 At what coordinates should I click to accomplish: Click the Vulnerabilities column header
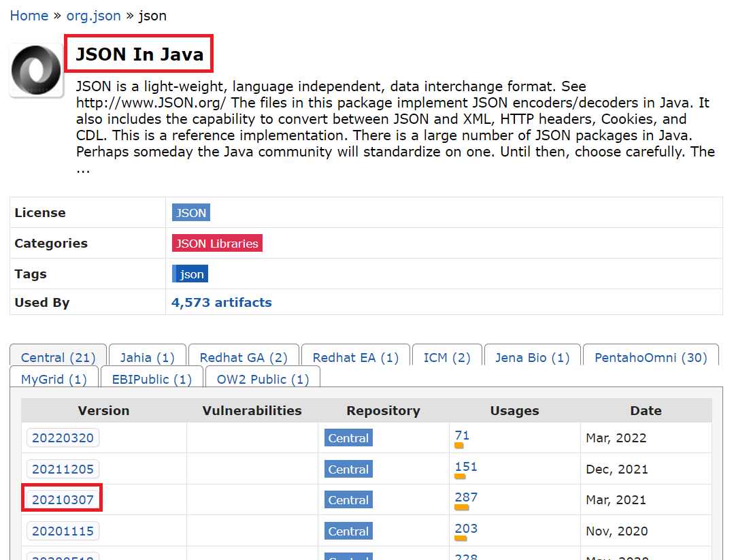pyautogui.click(x=252, y=410)
